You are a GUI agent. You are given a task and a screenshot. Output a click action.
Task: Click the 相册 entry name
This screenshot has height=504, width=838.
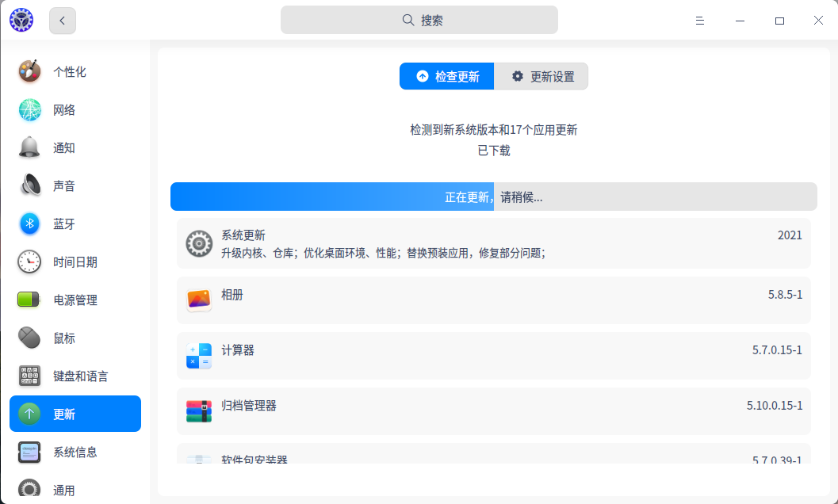[232, 295]
